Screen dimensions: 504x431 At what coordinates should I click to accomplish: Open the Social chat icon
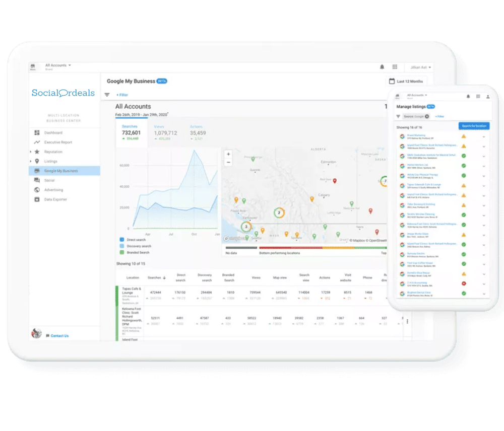click(x=37, y=180)
